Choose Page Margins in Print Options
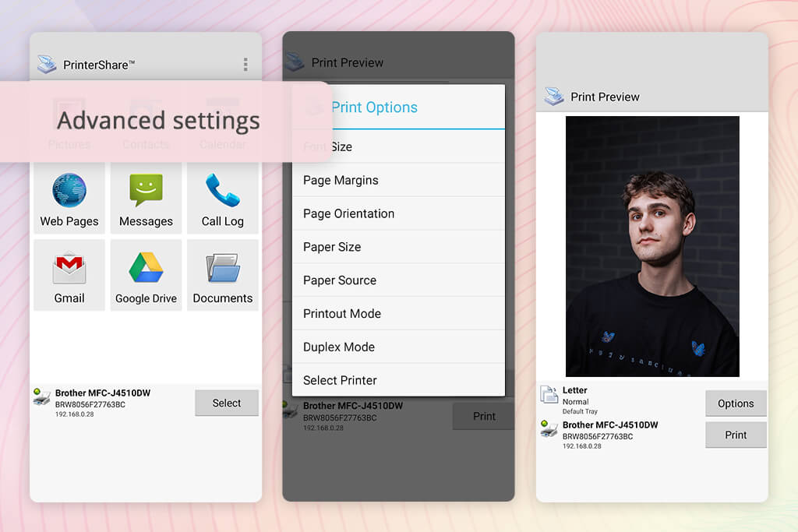The image size is (798, 532). click(398, 180)
